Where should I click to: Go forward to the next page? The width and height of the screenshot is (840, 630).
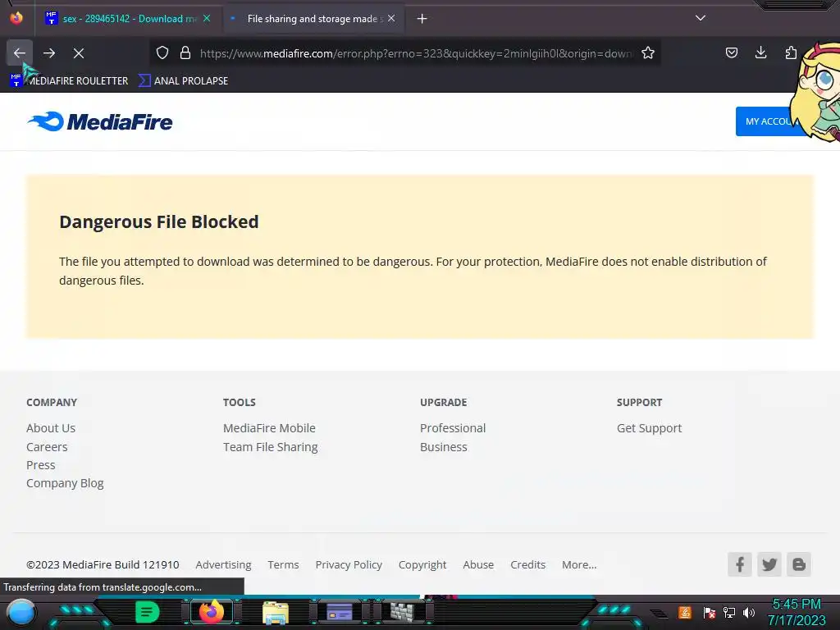pos(49,53)
